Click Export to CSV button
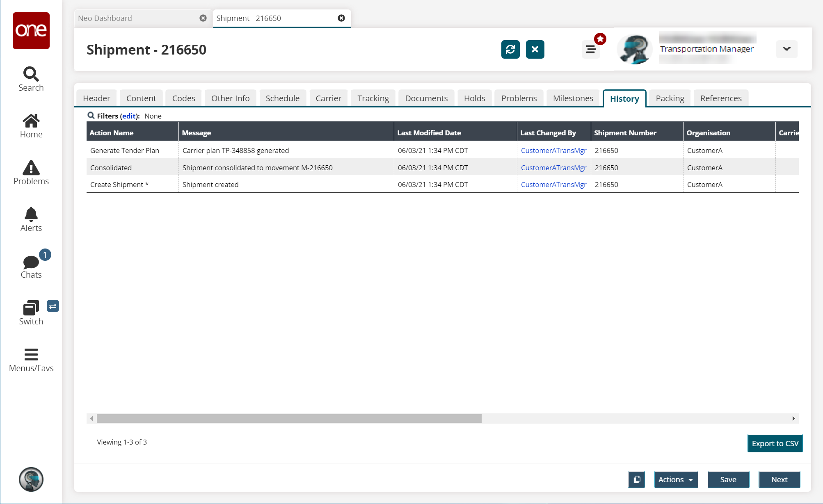 (775, 443)
